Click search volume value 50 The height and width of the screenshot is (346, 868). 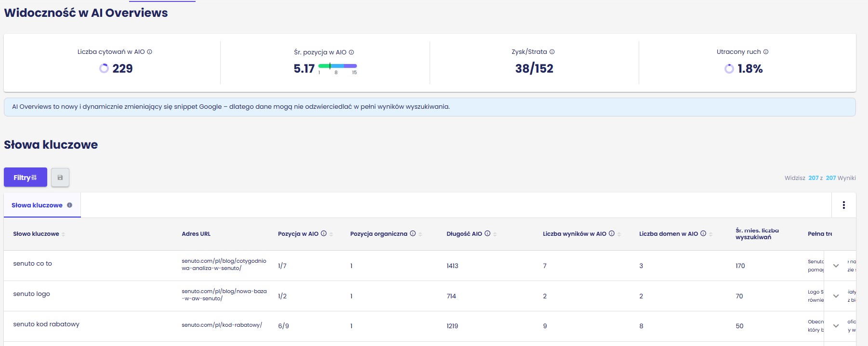(739, 326)
